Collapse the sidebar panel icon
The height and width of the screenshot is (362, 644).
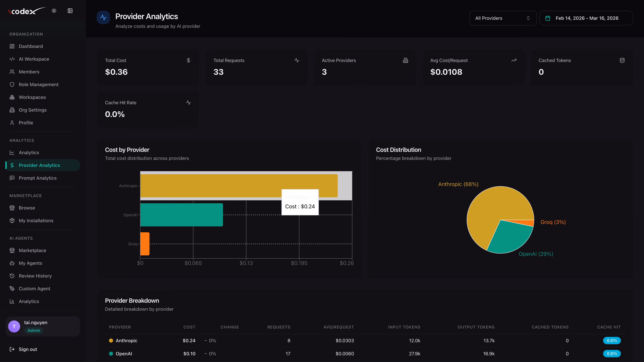(70, 11)
